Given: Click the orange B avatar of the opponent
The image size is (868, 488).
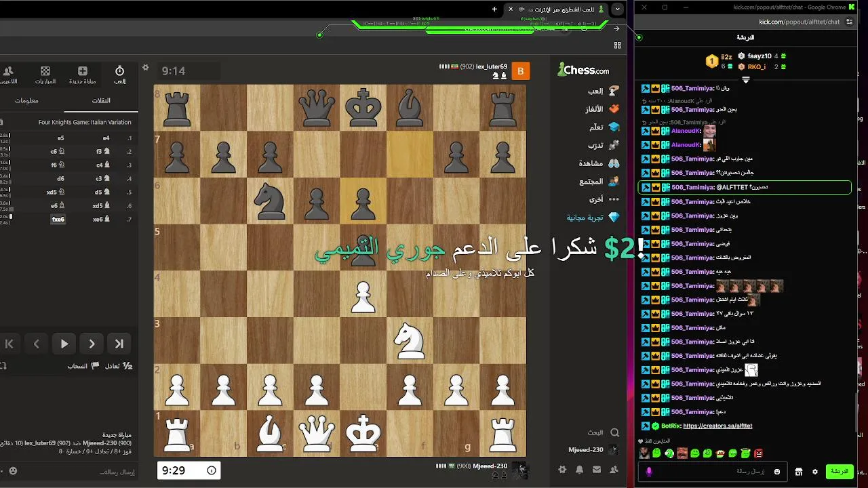Looking at the screenshot, I should pyautogui.click(x=520, y=70).
